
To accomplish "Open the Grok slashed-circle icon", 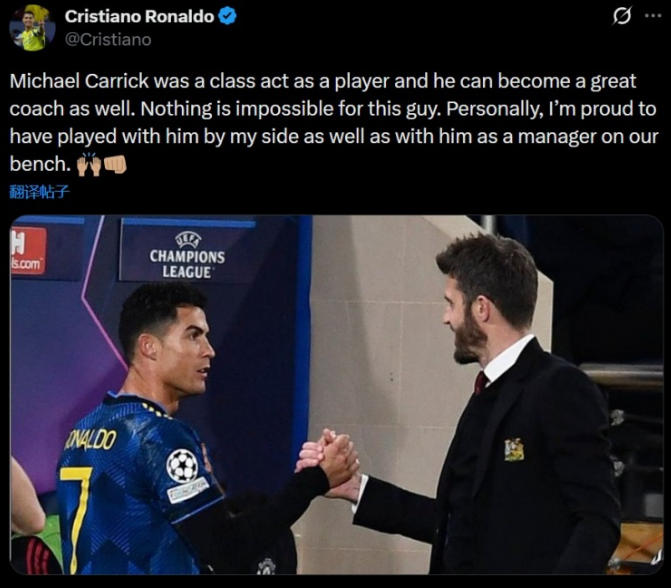I will click(621, 16).
